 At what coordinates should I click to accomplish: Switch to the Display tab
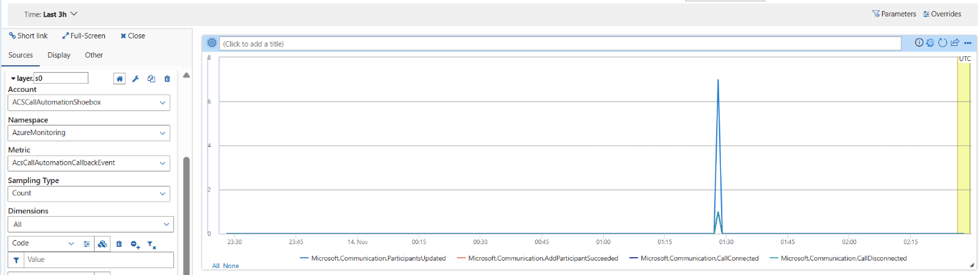click(59, 55)
